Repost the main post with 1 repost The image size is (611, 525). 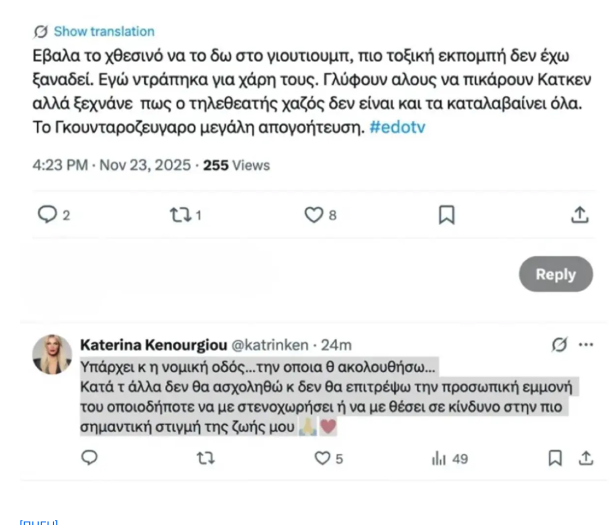tap(179, 214)
